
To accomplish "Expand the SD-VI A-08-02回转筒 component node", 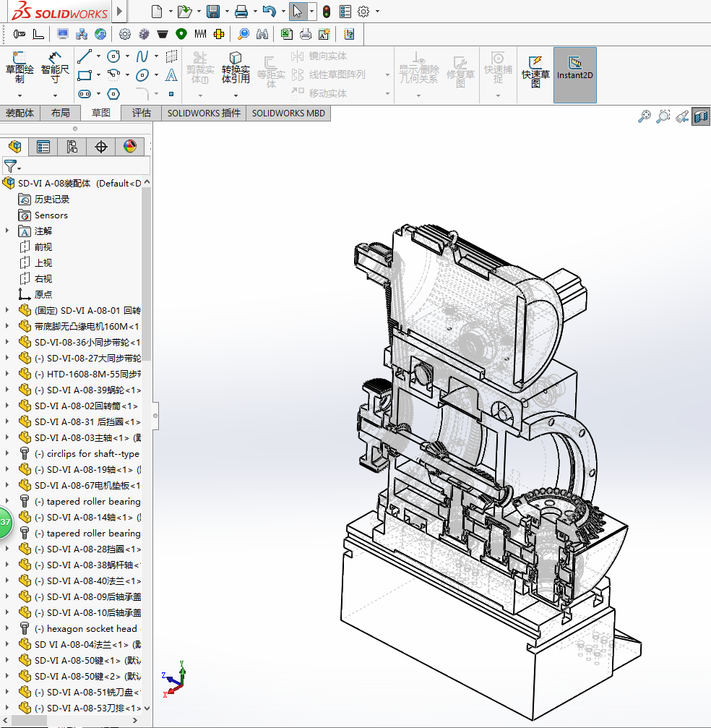I will pyautogui.click(x=7, y=406).
